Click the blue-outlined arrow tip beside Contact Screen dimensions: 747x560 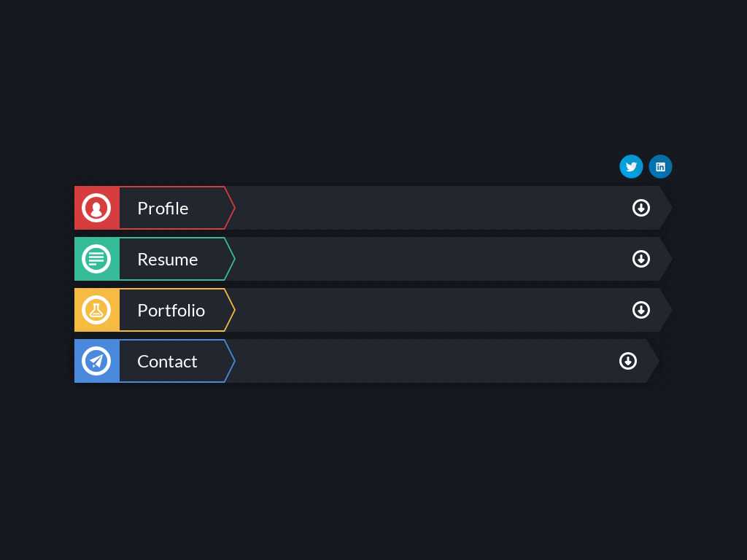point(230,361)
